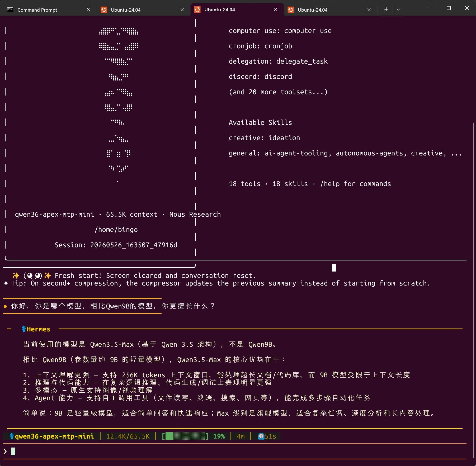This screenshot has height=466, width=476.
Task: Click the line '相比 Qwen9B（参数量约 9B'
Action: point(154,360)
